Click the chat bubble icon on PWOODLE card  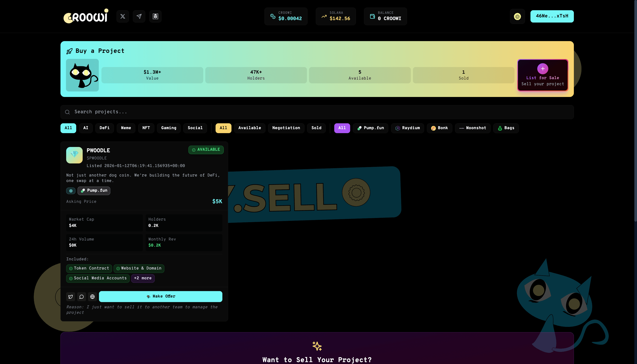[81, 297]
